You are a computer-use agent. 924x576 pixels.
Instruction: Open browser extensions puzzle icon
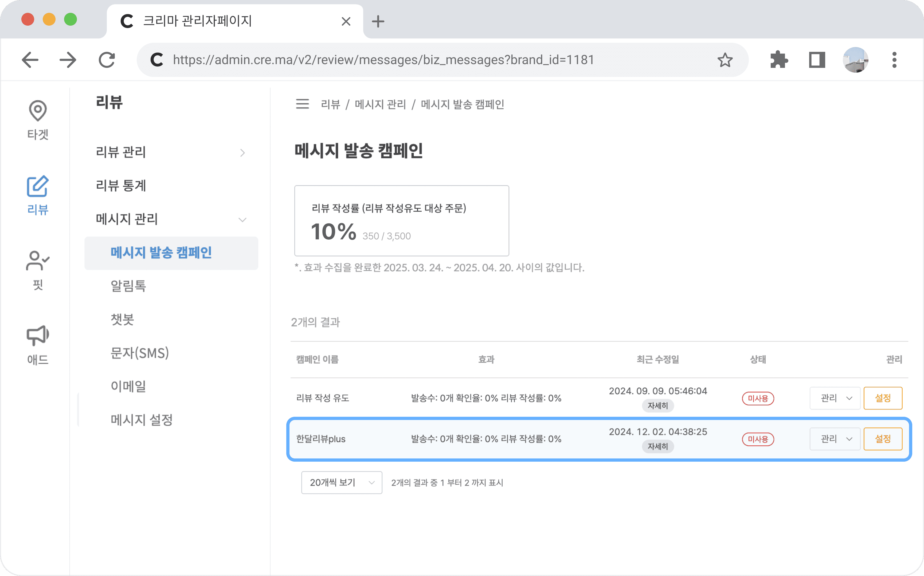click(x=778, y=60)
